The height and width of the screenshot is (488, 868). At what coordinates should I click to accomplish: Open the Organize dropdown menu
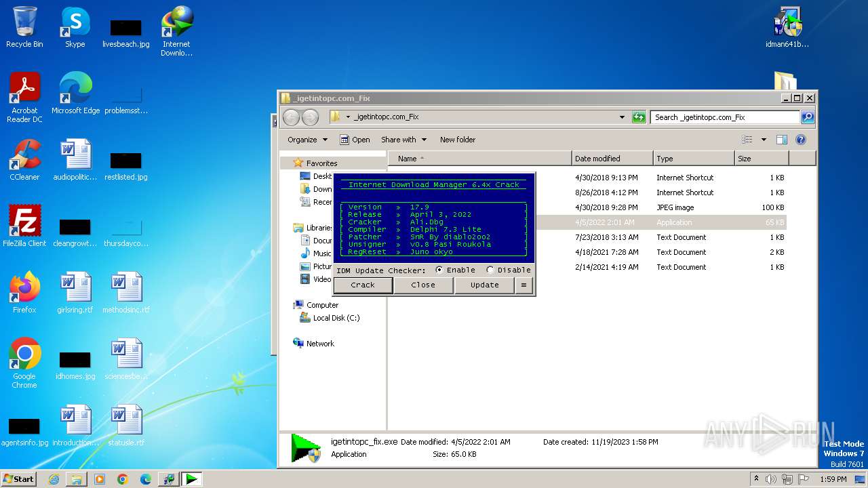click(307, 140)
